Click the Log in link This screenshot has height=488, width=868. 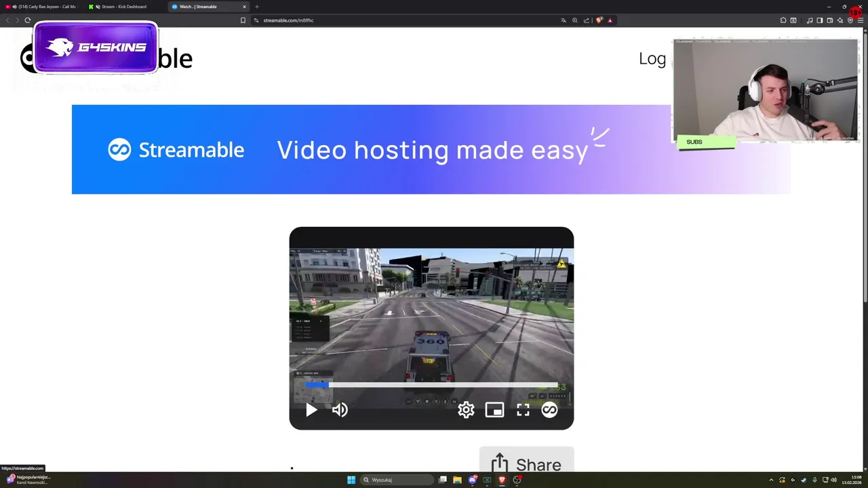(x=654, y=58)
